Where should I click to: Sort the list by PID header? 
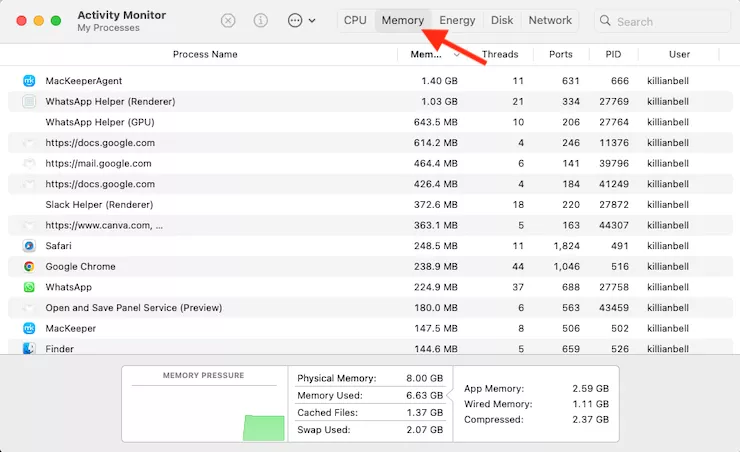613,54
